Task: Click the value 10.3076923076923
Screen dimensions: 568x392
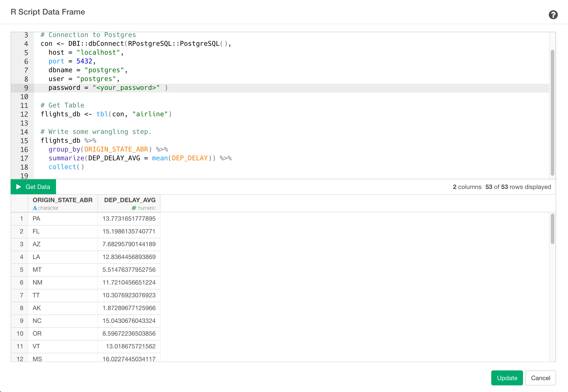Action: pyautogui.click(x=129, y=296)
